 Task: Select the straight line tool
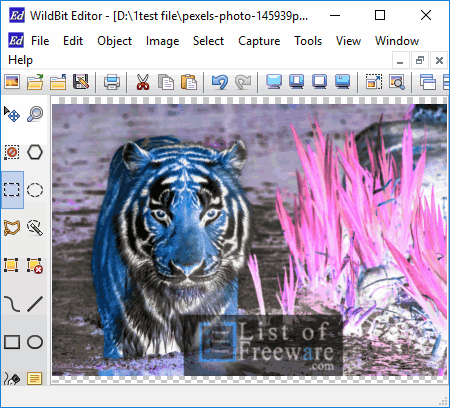click(35, 304)
